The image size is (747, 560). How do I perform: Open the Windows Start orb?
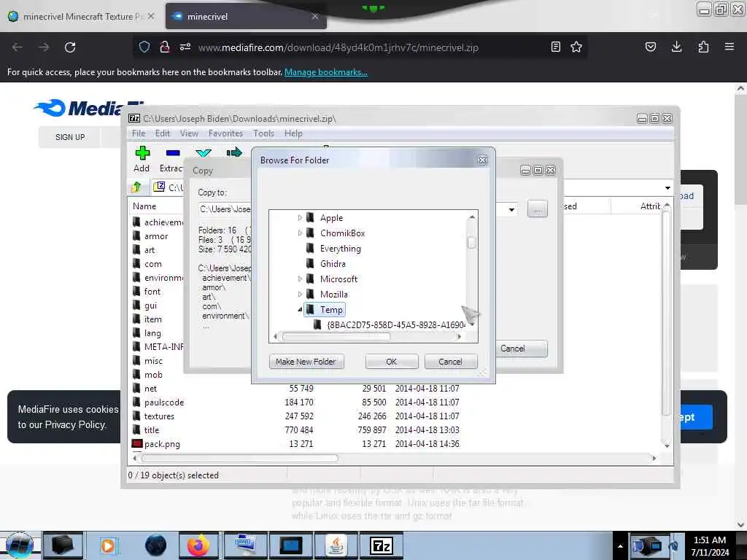[x=20, y=545]
